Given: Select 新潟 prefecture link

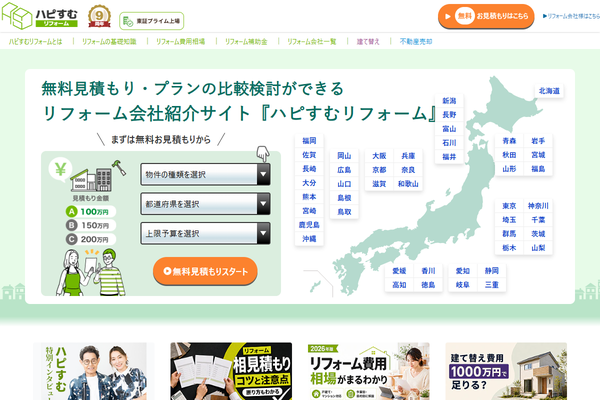Looking at the screenshot, I should [449, 101].
